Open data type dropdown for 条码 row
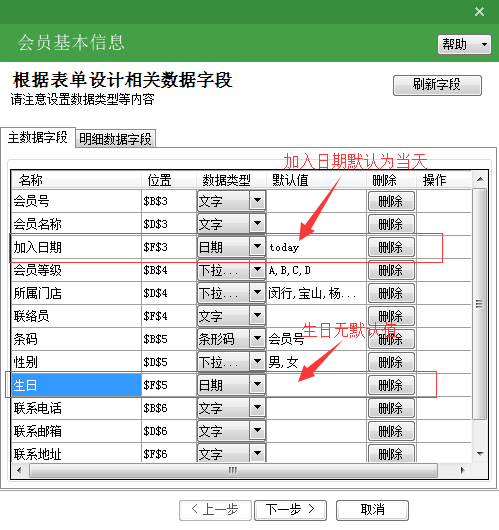The width and height of the screenshot is (499, 530). (x=257, y=339)
